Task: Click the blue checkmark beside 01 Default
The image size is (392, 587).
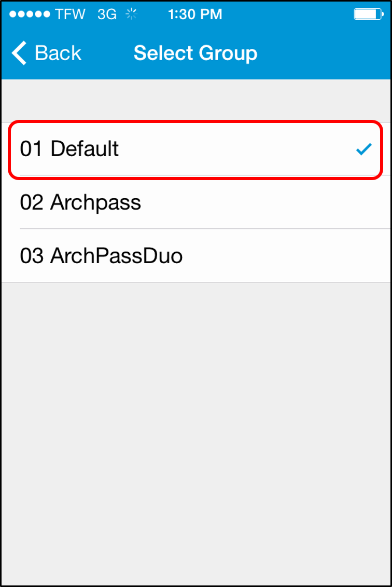Action: click(363, 149)
